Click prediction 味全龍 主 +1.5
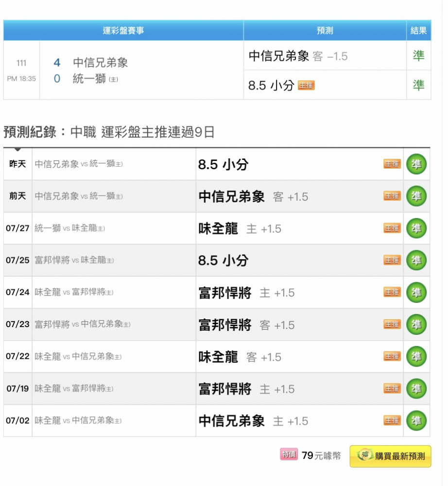448x486 pixels. [x=240, y=229]
